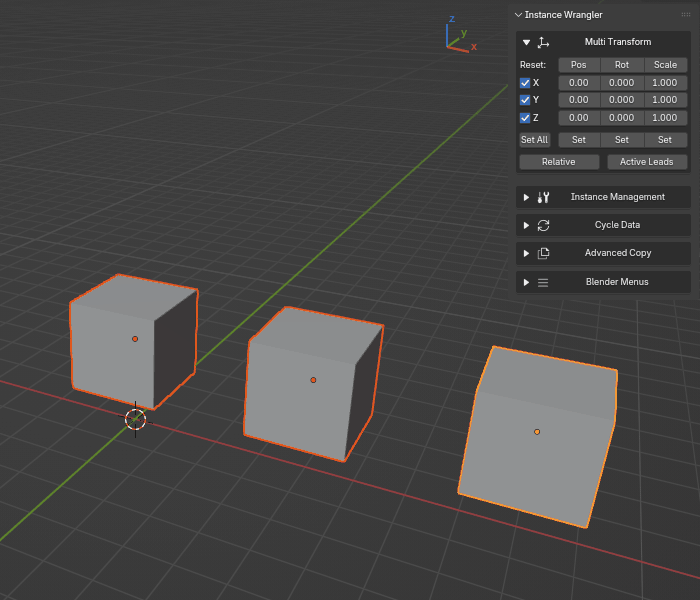
Task: Select the middle cube at its origin dot
Action: pyautogui.click(x=313, y=380)
